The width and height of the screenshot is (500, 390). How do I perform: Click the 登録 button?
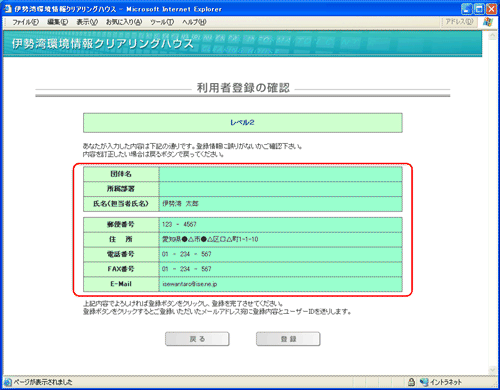(x=288, y=339)
